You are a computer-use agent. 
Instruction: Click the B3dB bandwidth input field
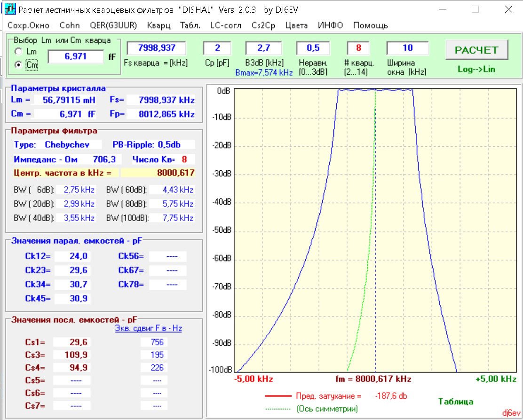click(x=263, y=48)
